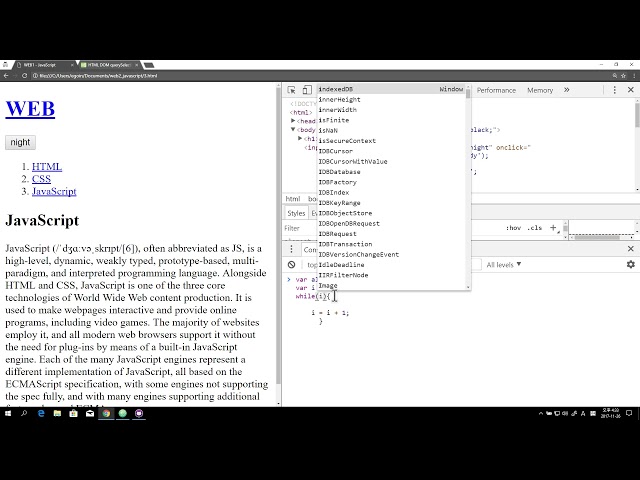Click the zoom magnifier icon in address bar
The height and width of the screenshot is (480, 640).
pyautogui.click(x=614, y=76)
